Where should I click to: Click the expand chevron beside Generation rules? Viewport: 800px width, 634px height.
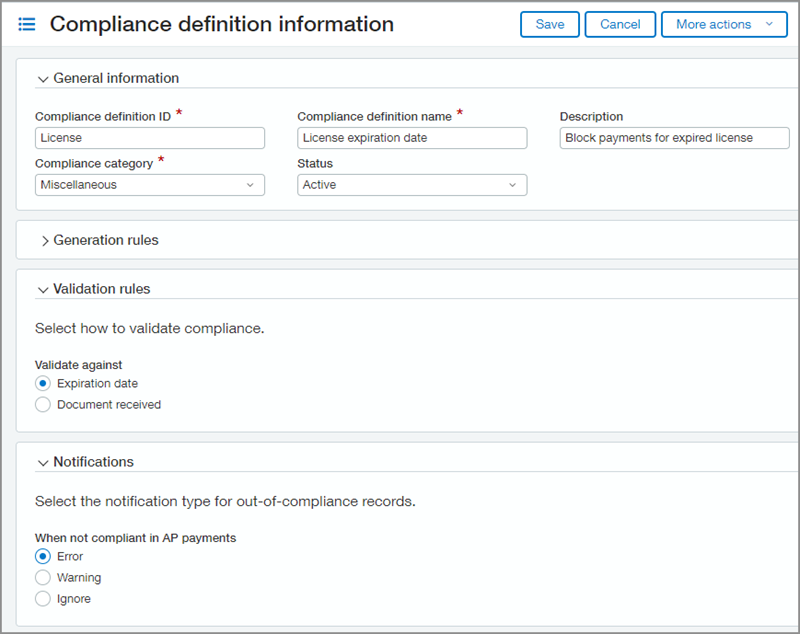[x=46, y=240]
